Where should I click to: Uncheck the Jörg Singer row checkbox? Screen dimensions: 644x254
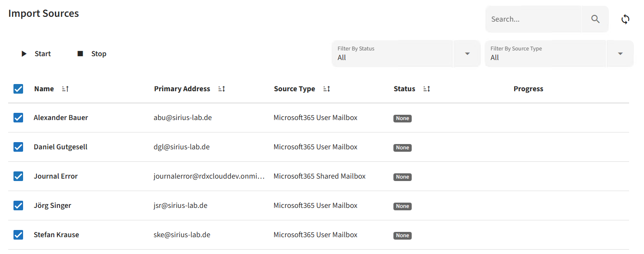pyautogui.click(x=18, y=206)
